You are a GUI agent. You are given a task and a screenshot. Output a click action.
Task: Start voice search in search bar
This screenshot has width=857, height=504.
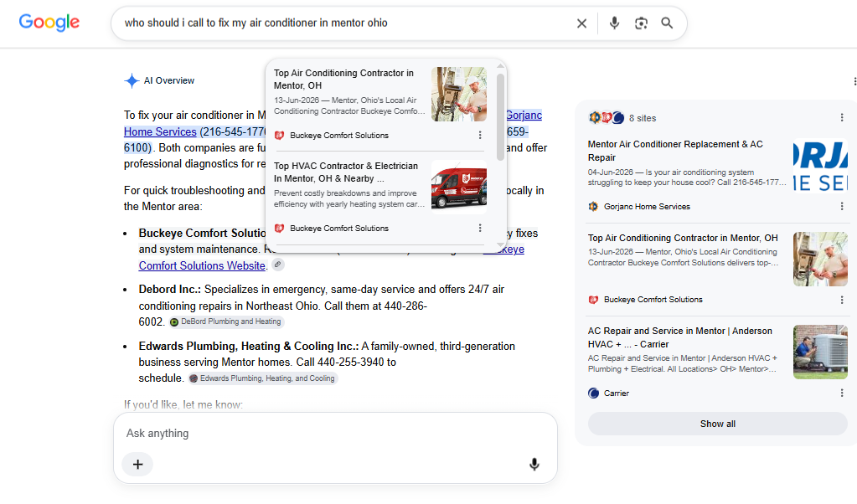[614, 23]
